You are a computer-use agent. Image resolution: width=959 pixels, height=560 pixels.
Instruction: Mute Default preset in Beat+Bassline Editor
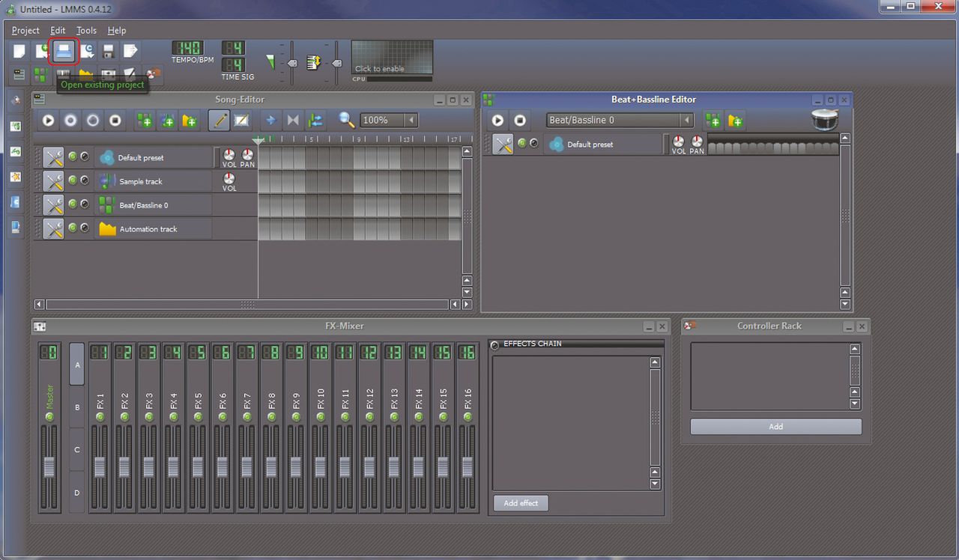point(522,143)
